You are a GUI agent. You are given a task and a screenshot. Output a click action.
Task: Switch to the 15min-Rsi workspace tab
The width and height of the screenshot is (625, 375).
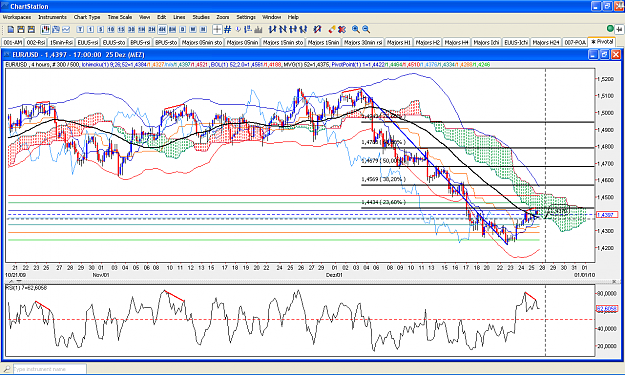(61, 42)
